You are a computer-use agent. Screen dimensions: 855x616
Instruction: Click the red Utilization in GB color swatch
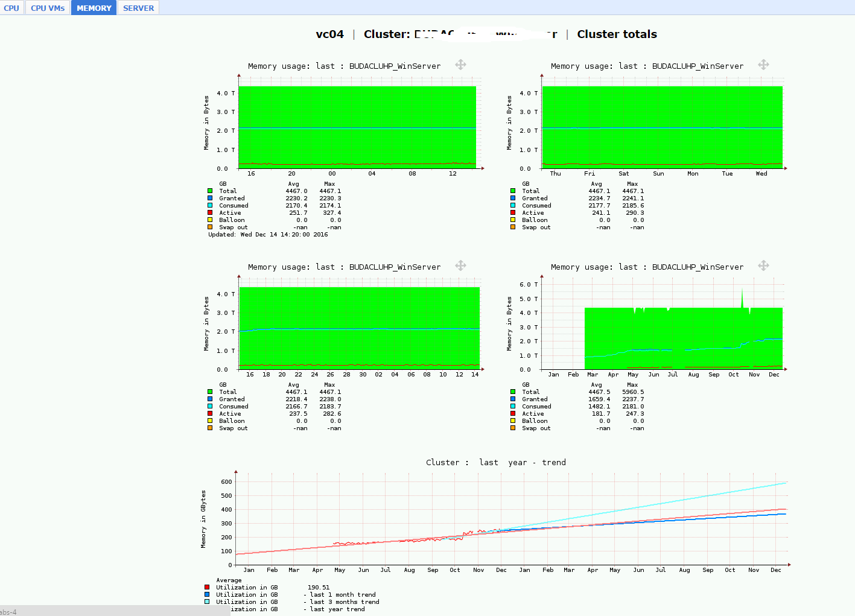tap(207, 587)
